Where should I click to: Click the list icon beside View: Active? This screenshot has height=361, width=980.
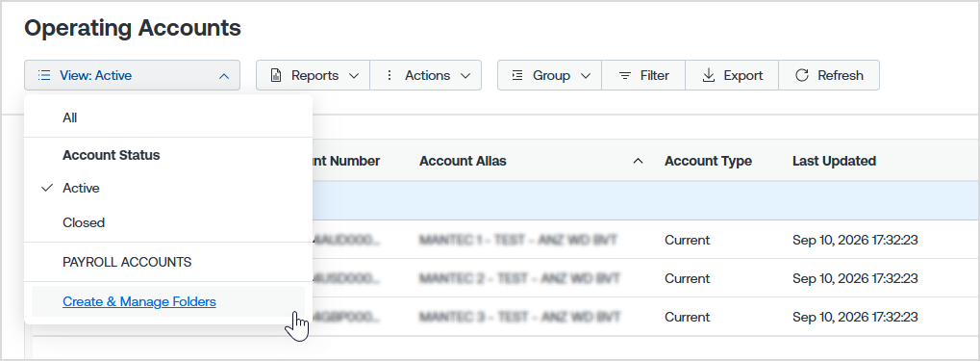pyautogui.click(x=43, y=76)
